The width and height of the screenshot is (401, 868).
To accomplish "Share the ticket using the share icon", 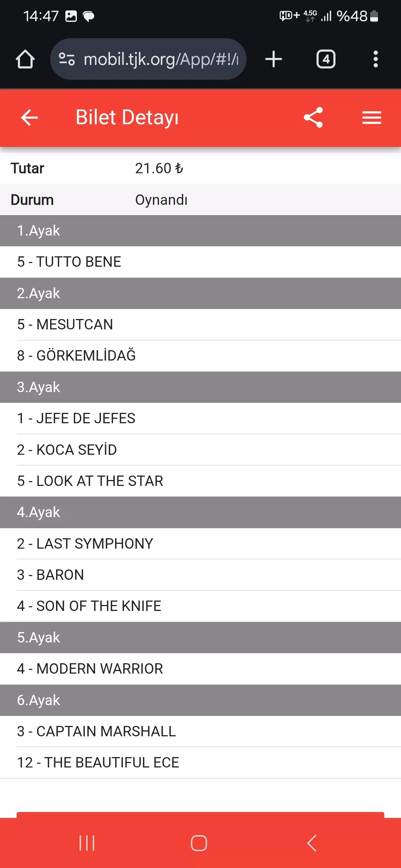I will pyautogui.click(x=313, y=118).
